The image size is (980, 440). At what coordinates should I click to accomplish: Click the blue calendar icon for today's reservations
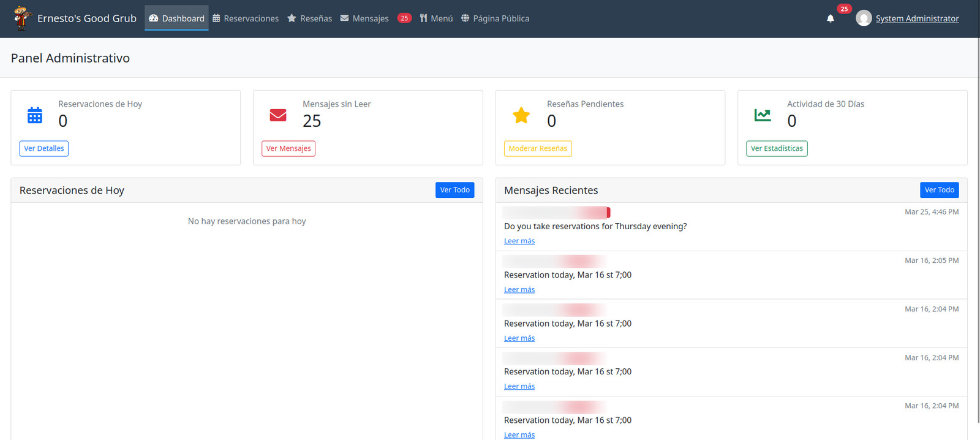click(x=35, y=115)
